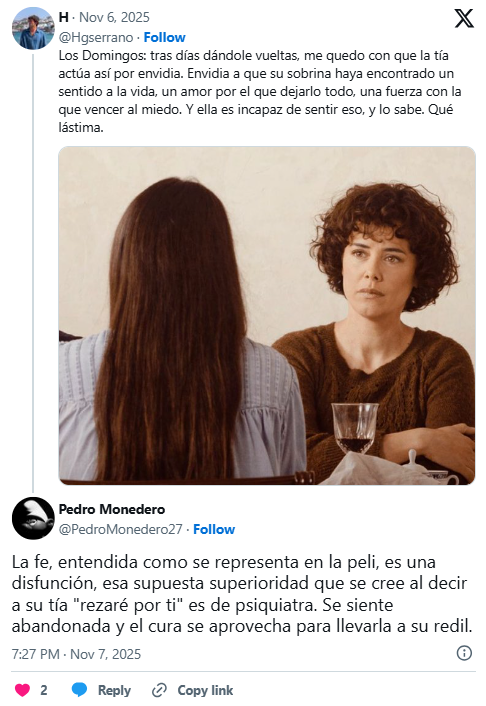Open the 7:27 PM Nov 7 timestamp

tap(76, 654)
